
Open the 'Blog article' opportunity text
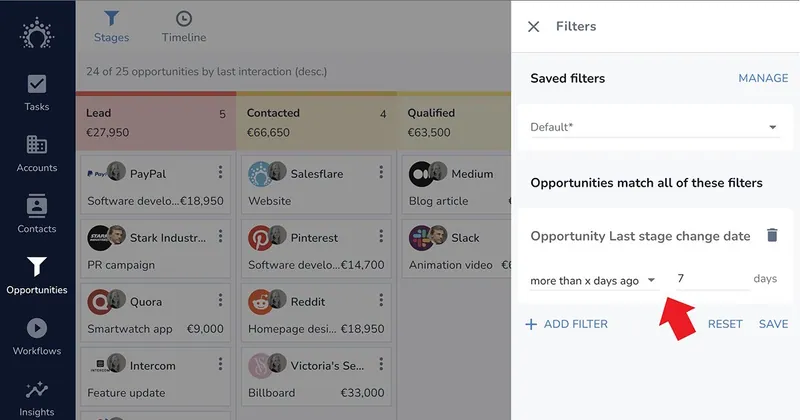point(438,201)
